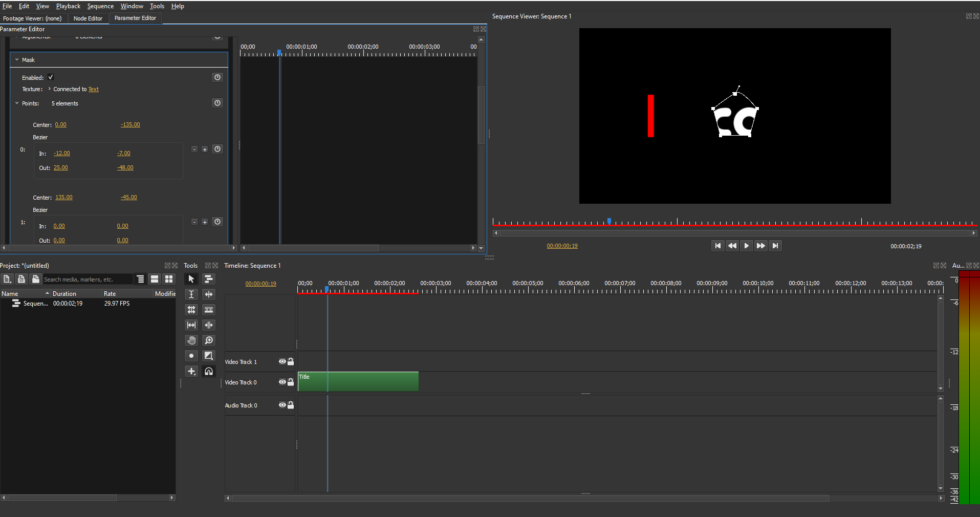980x517 pixels.
Task: Click the new item icon in Project panel
Action: click(x=7, y=279)
